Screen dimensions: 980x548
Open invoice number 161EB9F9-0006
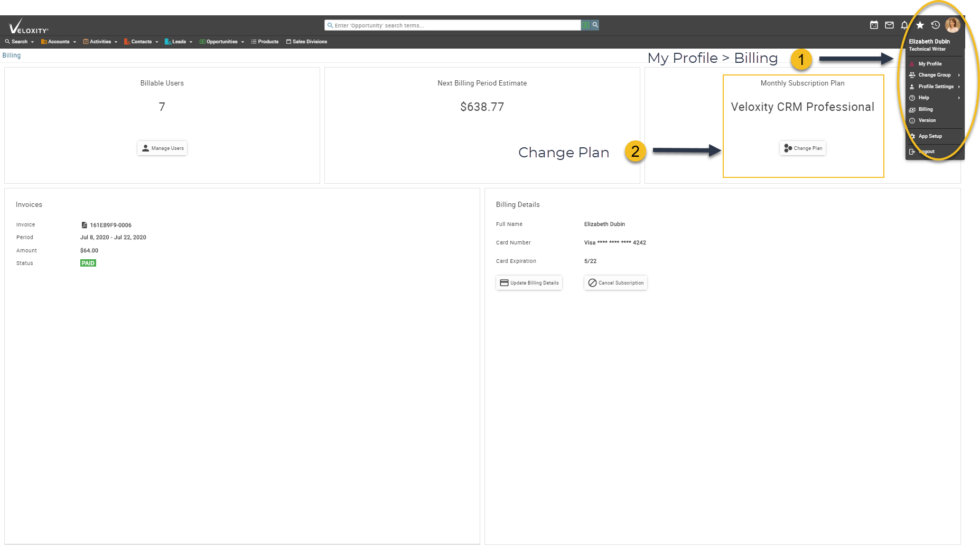click(x=110, y=225)
